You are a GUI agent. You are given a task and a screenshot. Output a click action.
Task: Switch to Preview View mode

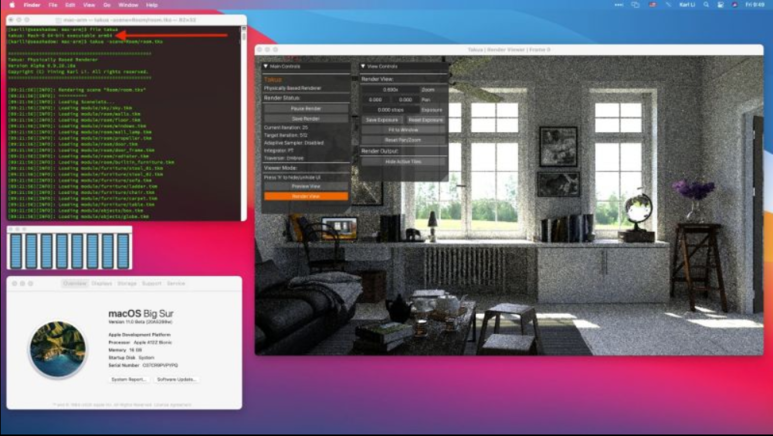tap(306, 186)
